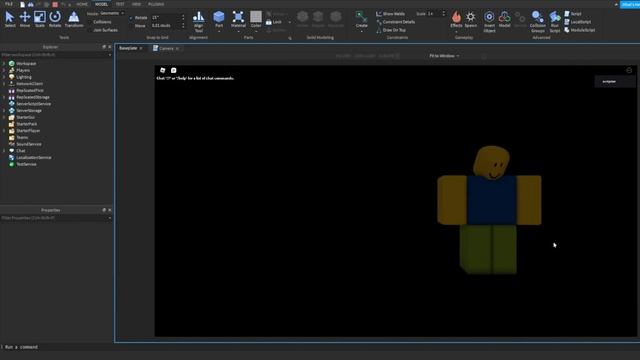Activate the Move tool
The width and height of the screenshot is (640, 360).
[25, 19]
